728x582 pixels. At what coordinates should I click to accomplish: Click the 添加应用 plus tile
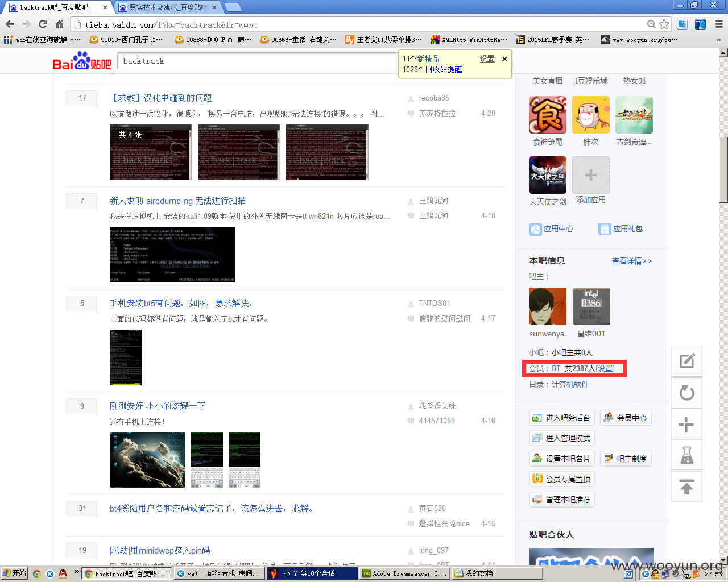[591, 175]
